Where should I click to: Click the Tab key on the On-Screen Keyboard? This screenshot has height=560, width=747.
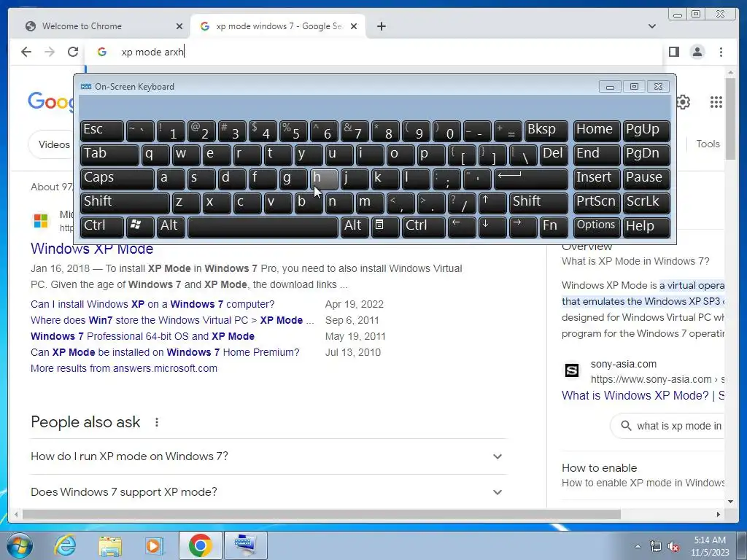point(109,155)
